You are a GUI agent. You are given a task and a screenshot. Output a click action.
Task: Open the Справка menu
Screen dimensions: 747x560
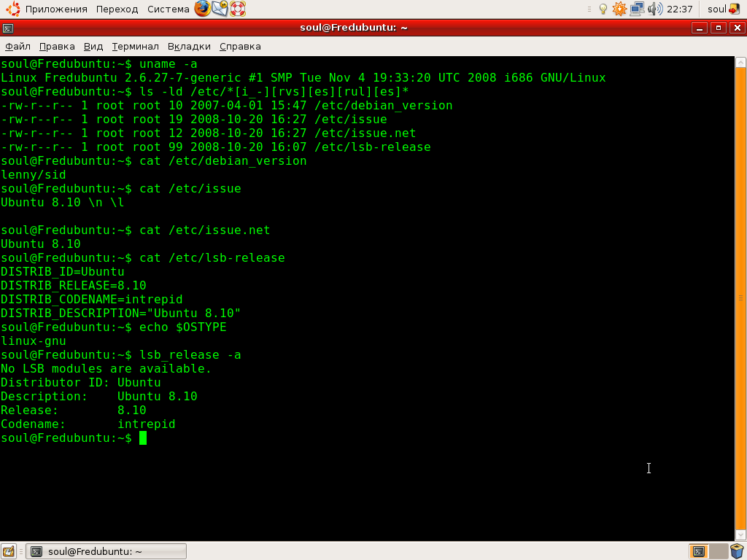tap(240, 46)
